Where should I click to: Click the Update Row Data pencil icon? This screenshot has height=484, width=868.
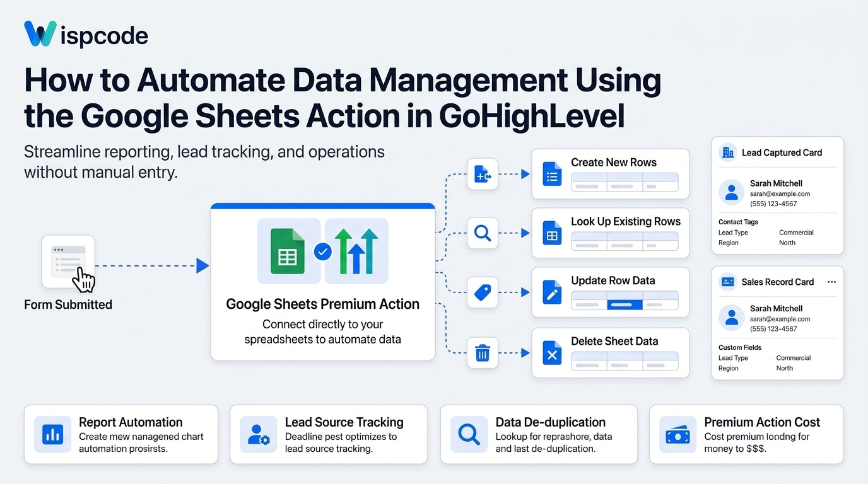pos(552,292)
